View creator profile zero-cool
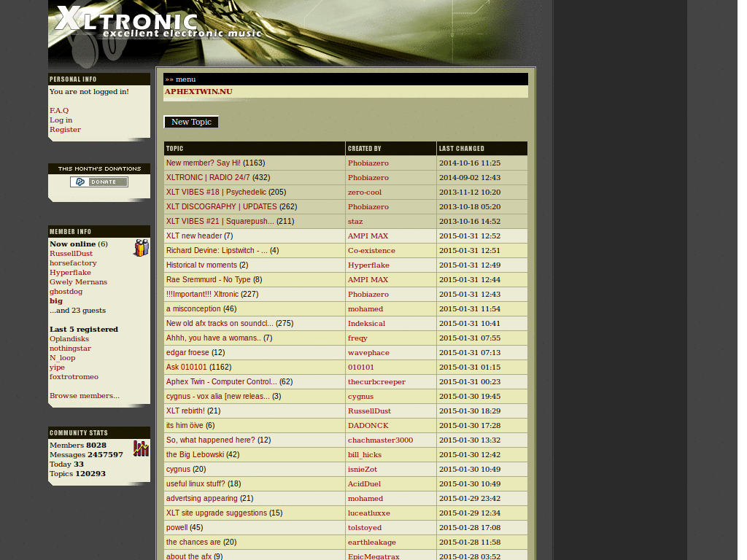The width and height of the screenshot is (747, 560). pyautogui.click(x=365, y=192)
